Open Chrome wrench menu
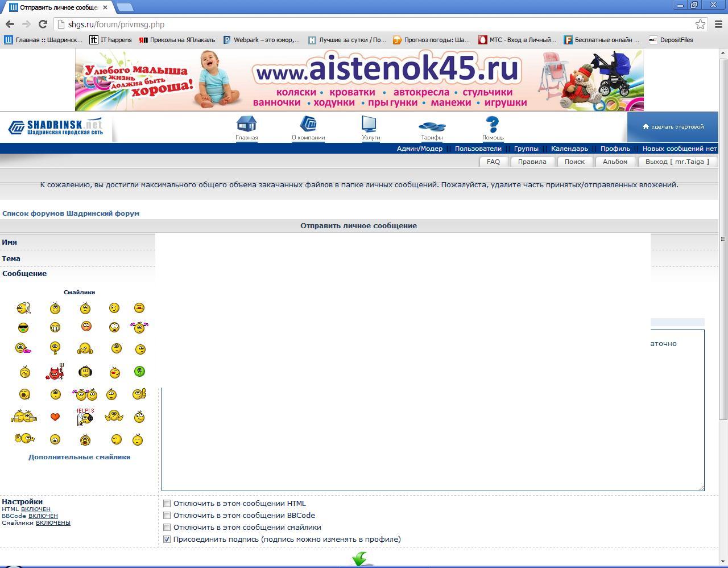 pyautogui.click(x=718, y=24)
